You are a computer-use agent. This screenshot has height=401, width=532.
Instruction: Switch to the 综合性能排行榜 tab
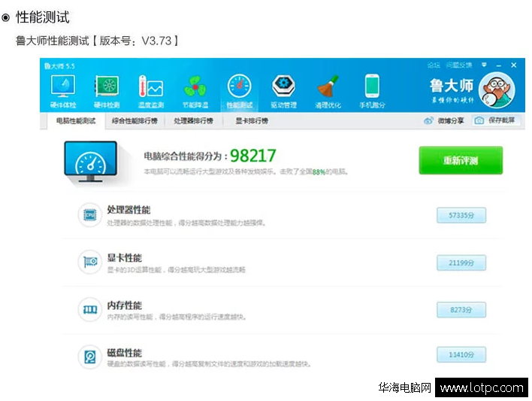135,121
